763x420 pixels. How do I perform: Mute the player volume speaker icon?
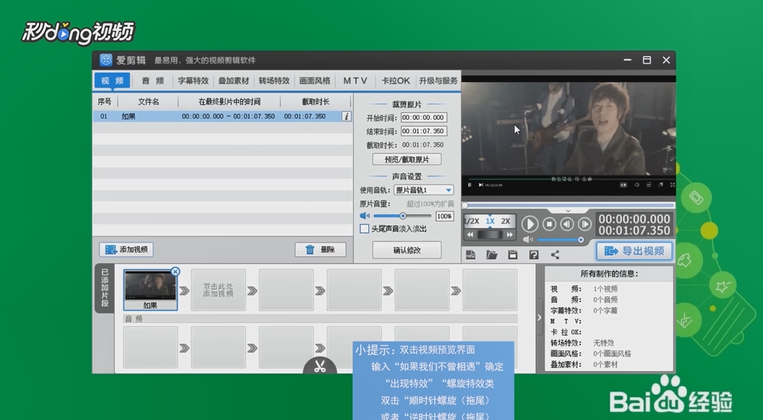(527, 240)
